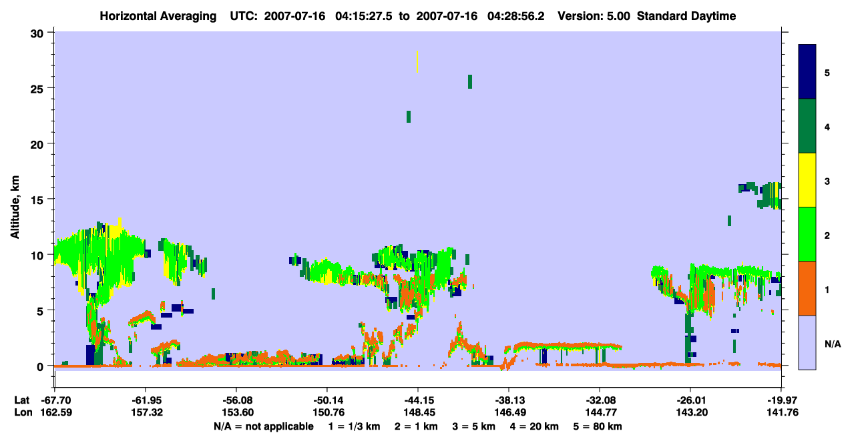This screenshot has width=868, height=445.
Task: Click legend text '3 = 5 km'
Action: point(473,426)
